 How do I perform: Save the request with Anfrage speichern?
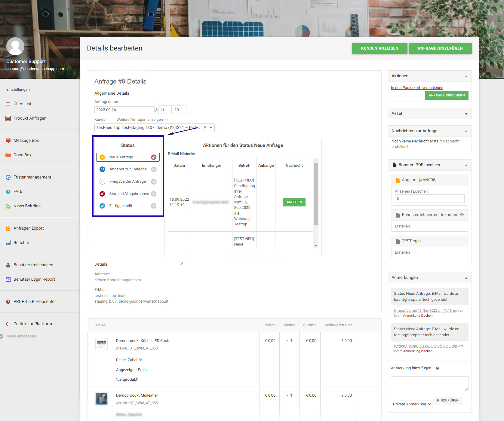pyautogui.click(x=447, y=95)
